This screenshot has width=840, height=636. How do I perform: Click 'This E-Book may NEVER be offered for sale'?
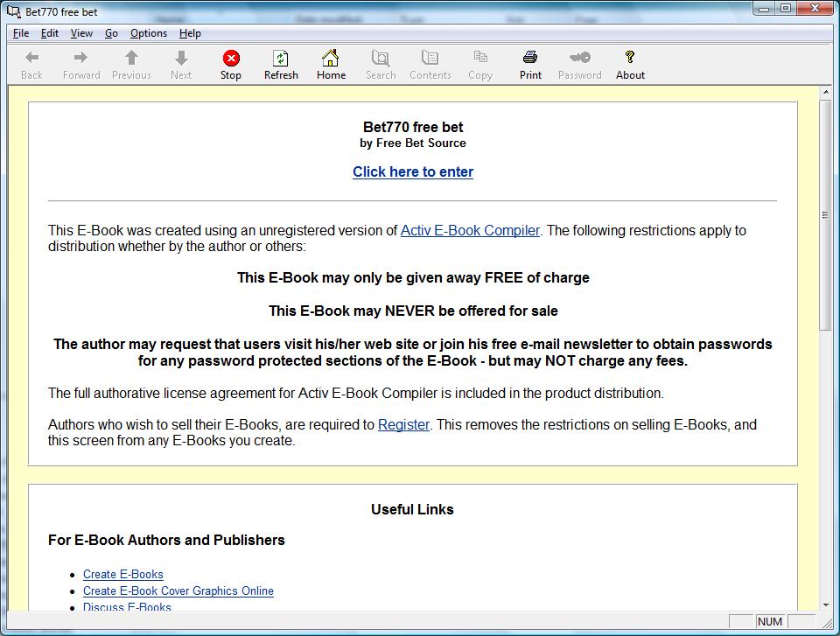tap(413, 311)
